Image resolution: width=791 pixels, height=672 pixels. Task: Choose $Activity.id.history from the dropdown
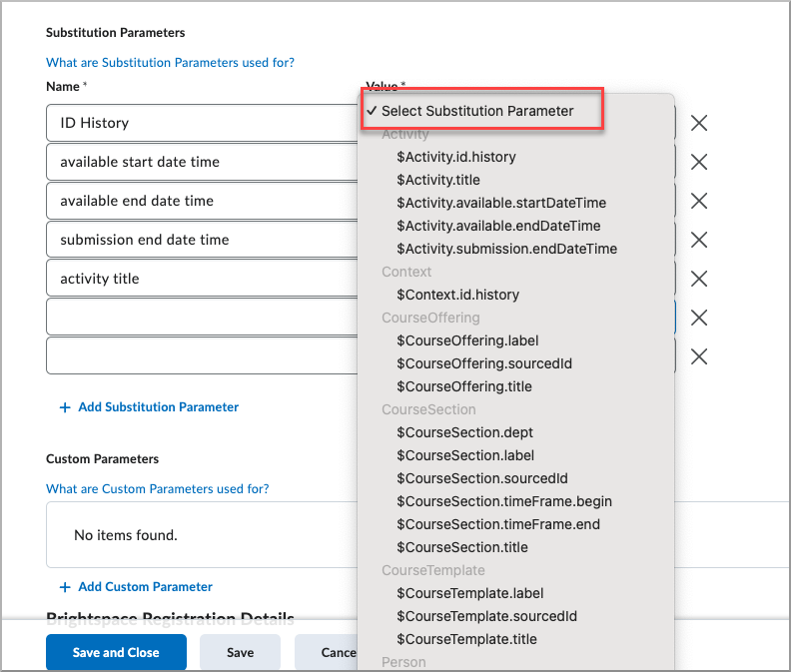[x=456, y=157]
